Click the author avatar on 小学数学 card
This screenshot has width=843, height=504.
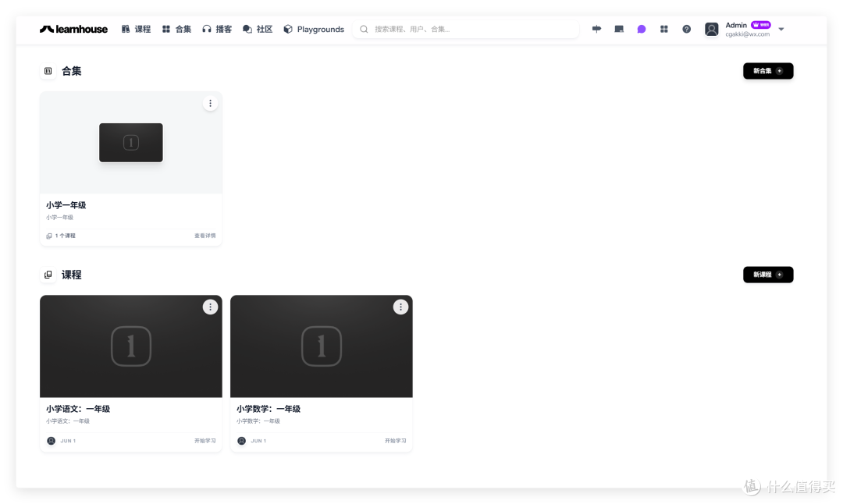[241, 441]
